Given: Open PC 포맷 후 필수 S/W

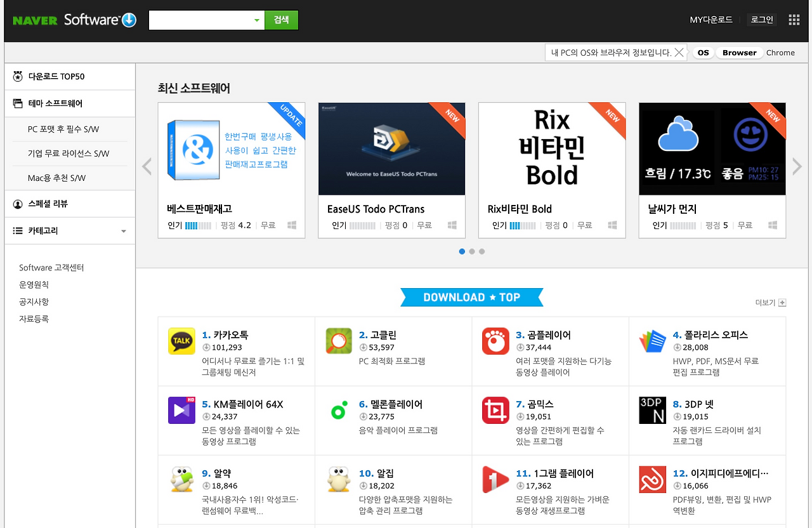Looking at the screenshot, I should (63, 129).
